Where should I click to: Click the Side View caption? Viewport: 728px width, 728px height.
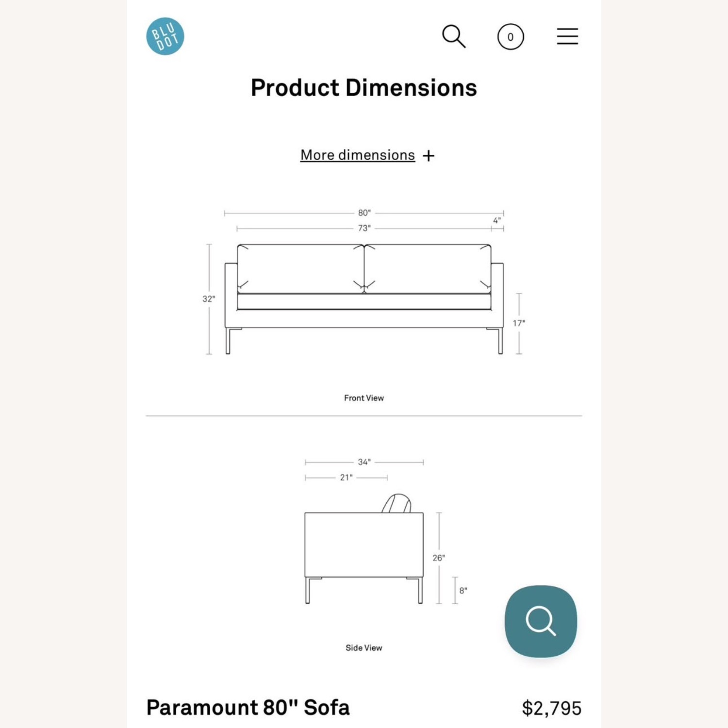coord(364,648)
